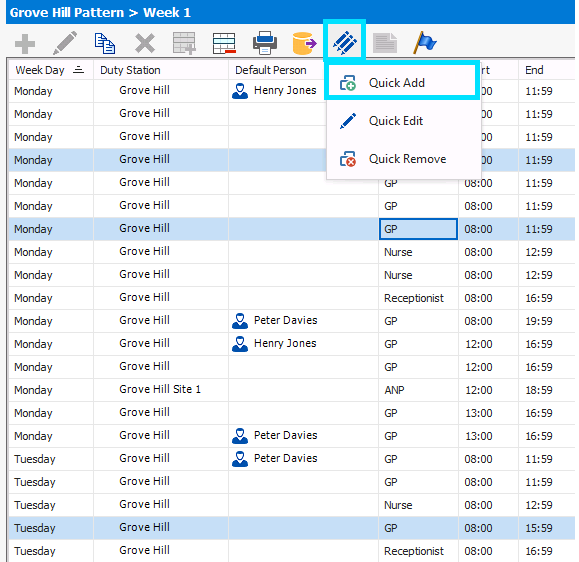
Task: Select Henry Jones name in 12:00 row
Action: pyautogui.click(x=285, y=343)
